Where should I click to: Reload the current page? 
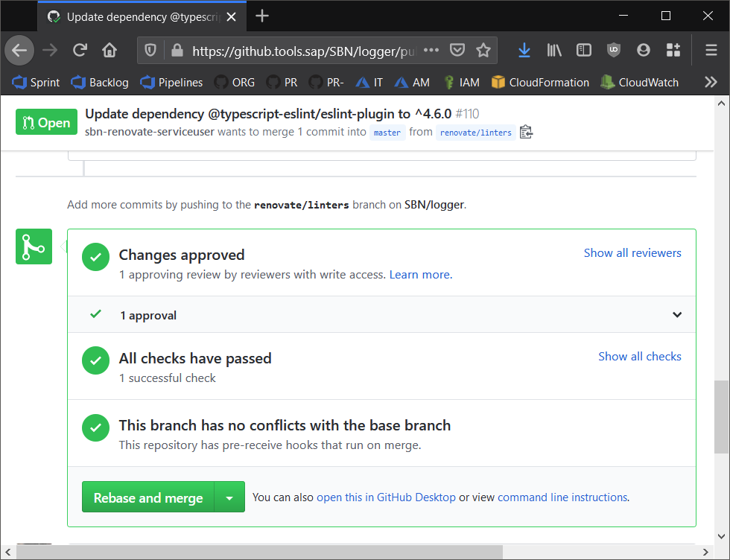(x=80, y=50)
